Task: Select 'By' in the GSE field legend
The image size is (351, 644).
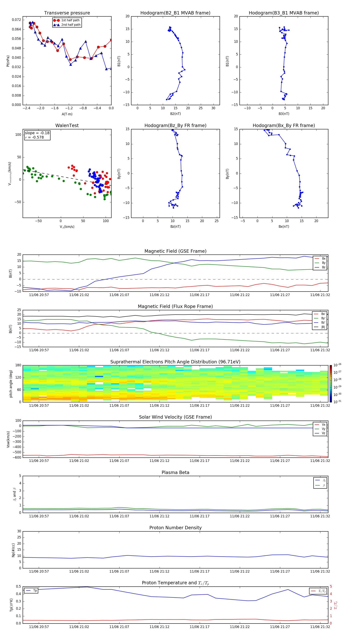Action: 320,263
